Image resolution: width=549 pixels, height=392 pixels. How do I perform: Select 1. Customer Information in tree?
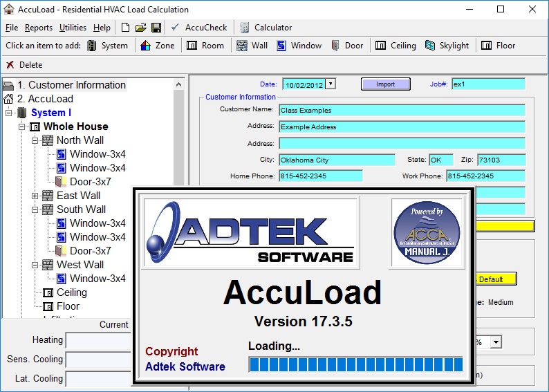71,85
